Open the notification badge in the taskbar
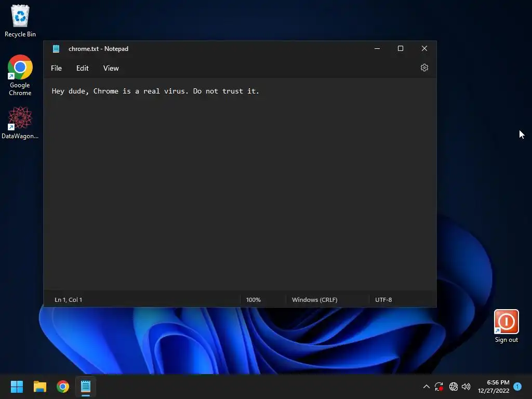This screenshot has width=532, height=399. (x=517, y=386)
